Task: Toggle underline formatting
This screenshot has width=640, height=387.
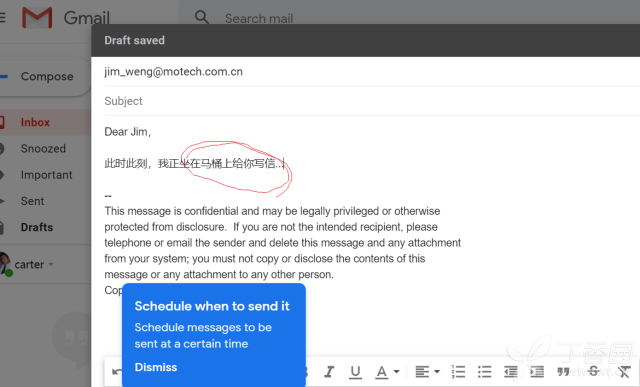Action: point(356,371)
